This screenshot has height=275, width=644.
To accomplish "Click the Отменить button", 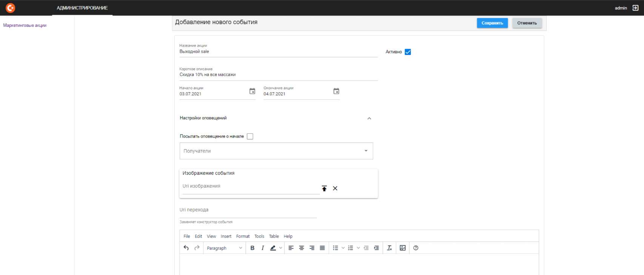I will coord(527,23).
